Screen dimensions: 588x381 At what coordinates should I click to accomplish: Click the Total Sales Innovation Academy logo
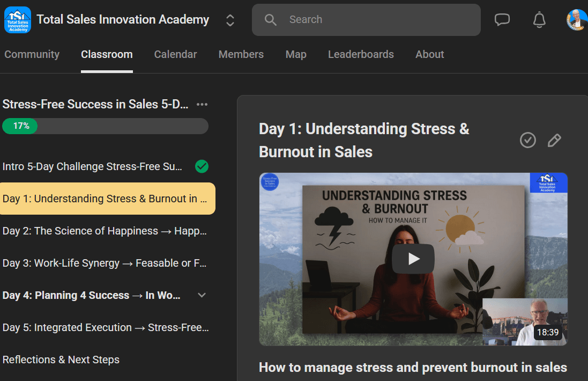[x=18, y=20]
